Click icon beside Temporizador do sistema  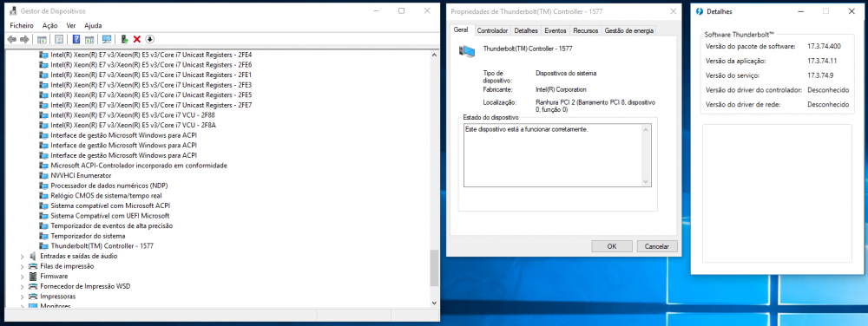point(44,236)
